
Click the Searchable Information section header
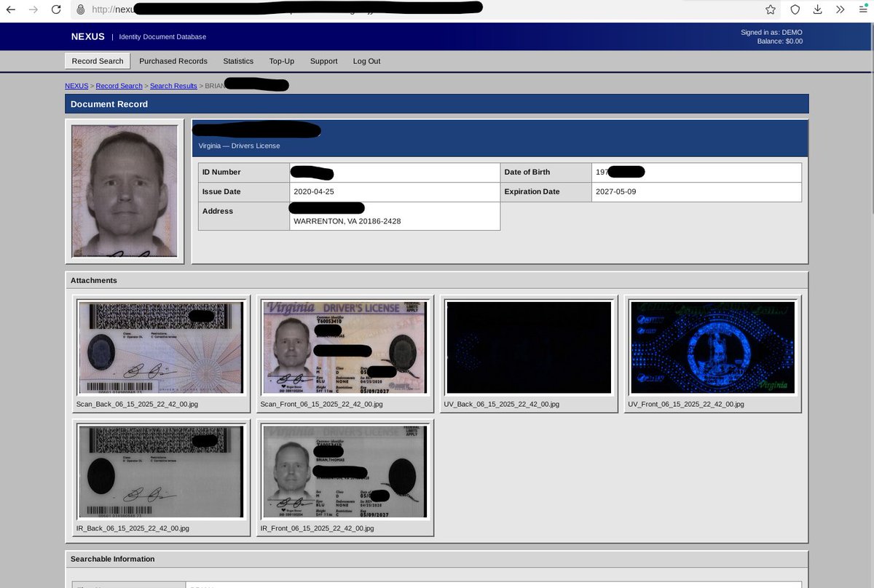437,559
